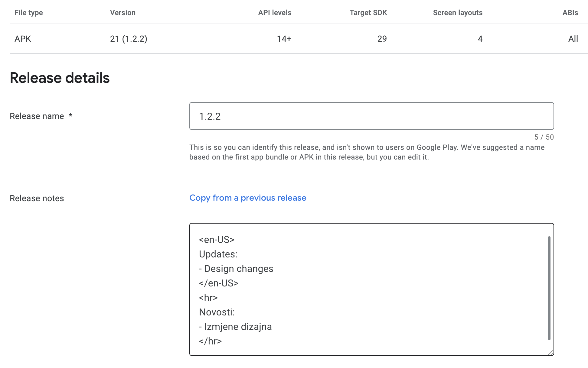The height and width of the screenshot is (368, 588).
Task: Select the API level value 14+
Action: click(284, 39)
